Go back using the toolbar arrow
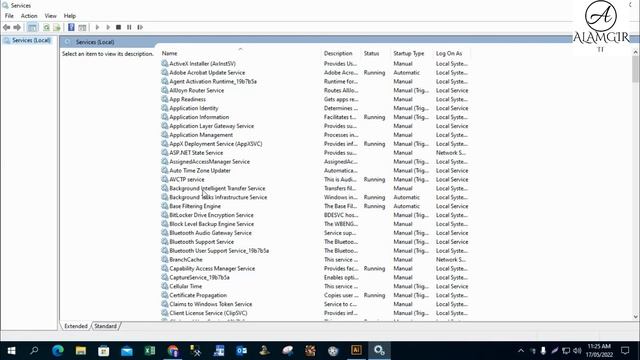The image size is (640, 360). 7,27
